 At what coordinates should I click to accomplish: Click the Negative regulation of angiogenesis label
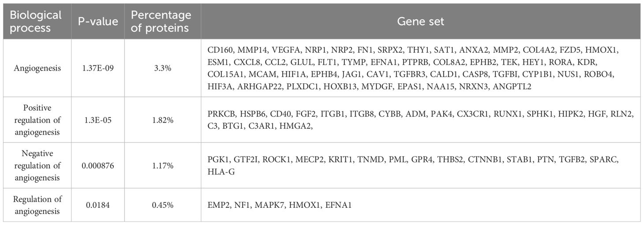coord(36,165)
